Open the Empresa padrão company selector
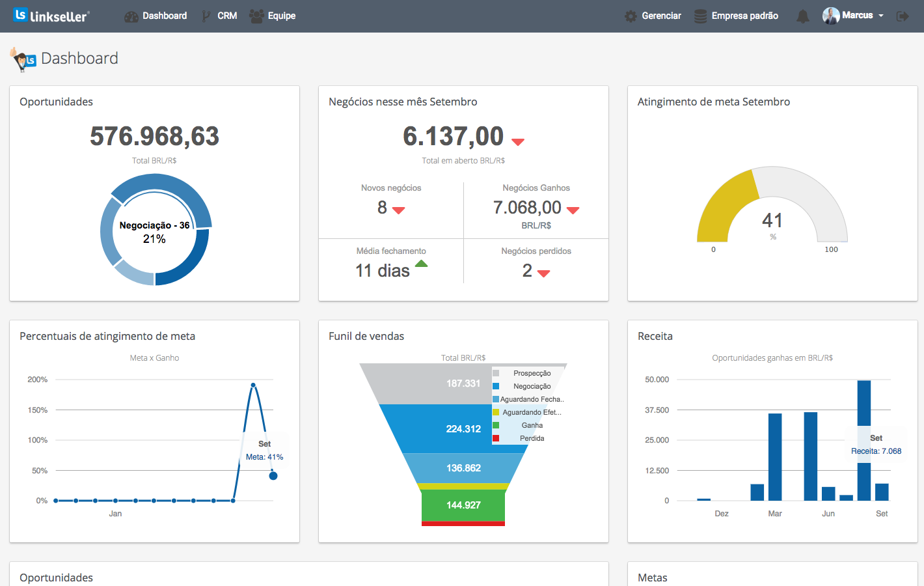The height and width of the screenshot is (586, 924). click(744, 16)
